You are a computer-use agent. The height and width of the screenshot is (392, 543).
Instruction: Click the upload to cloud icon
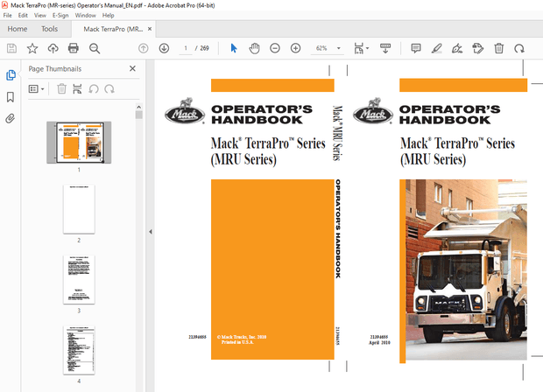[53, 48]
